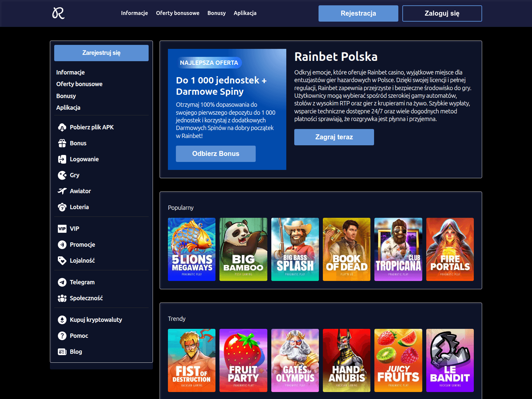Click the Pomoc question mark icon

(62, 336)
